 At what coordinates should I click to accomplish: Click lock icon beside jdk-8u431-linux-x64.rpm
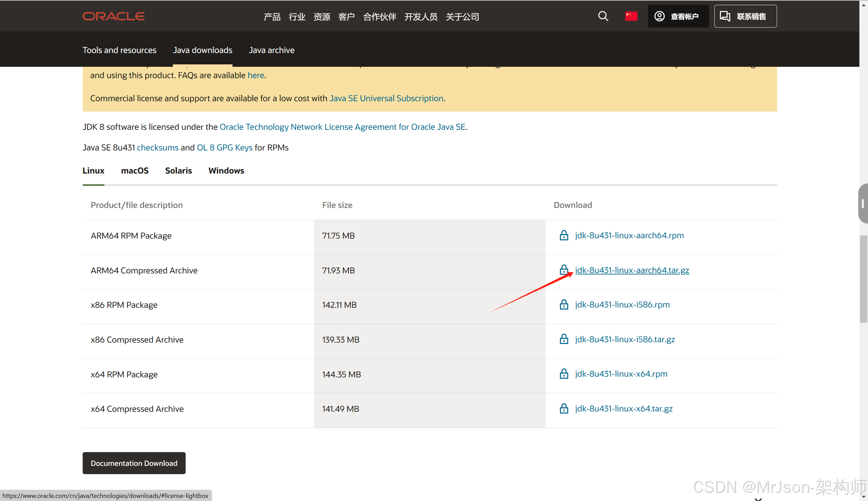(x=564, y=374)
